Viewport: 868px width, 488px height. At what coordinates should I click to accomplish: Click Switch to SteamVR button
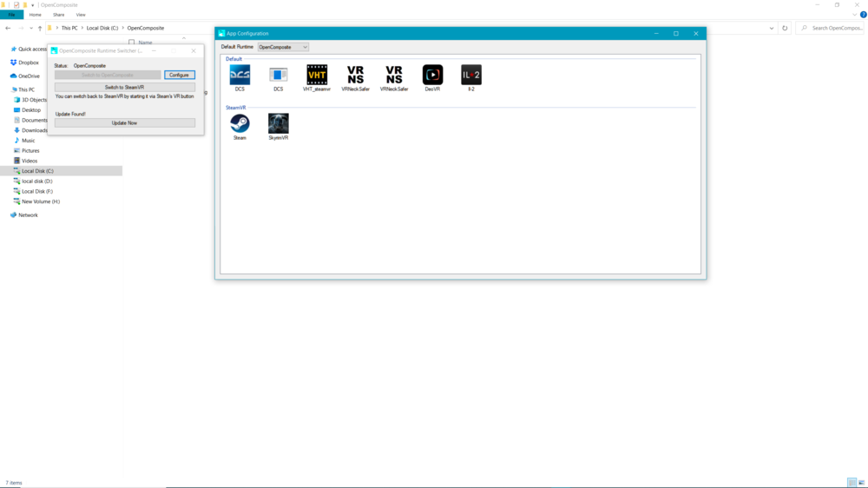click(x=124, y=87)
